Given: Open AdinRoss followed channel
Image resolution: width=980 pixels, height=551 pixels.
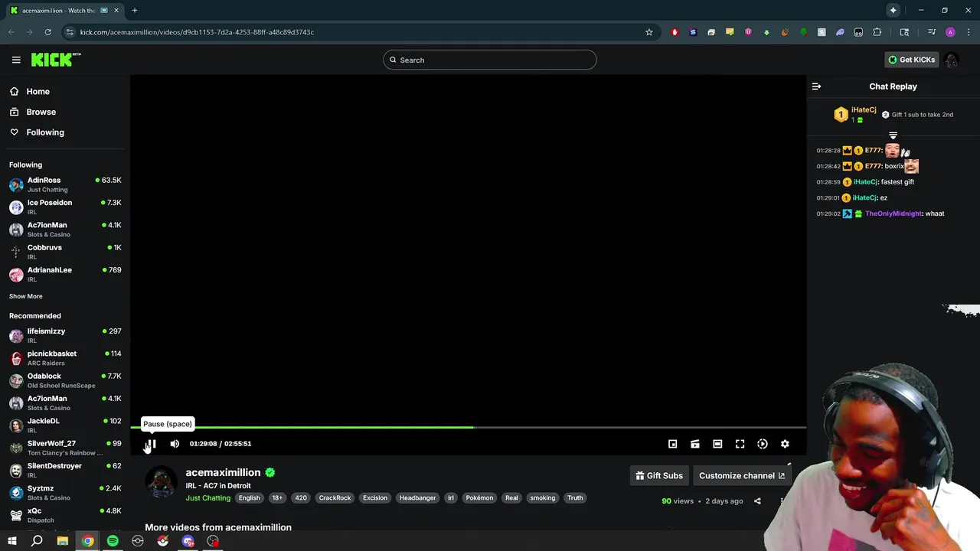Looking at the screenshot, I should coord(65,184).
